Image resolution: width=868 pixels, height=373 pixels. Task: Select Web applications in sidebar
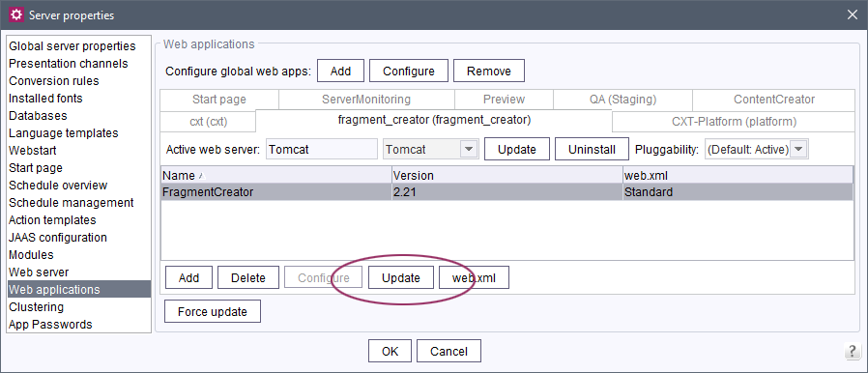click(78, 290)
